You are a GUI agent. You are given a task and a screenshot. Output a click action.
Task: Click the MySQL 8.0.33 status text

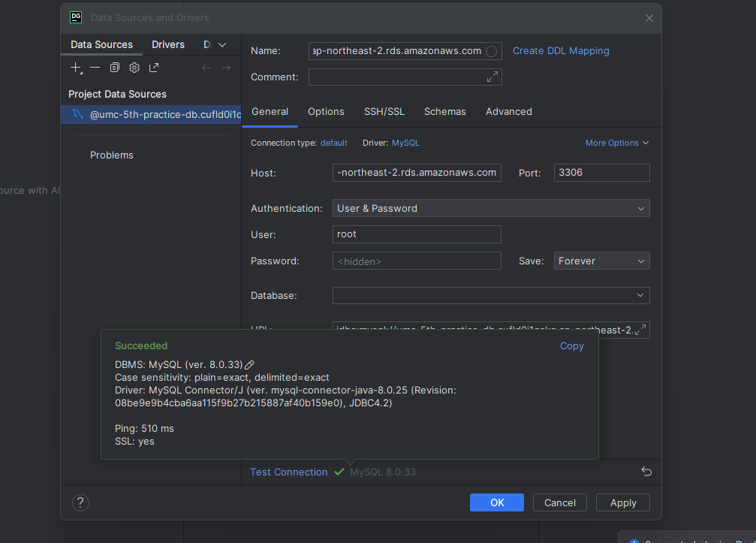pyautogui.click(x=383, y=472)
